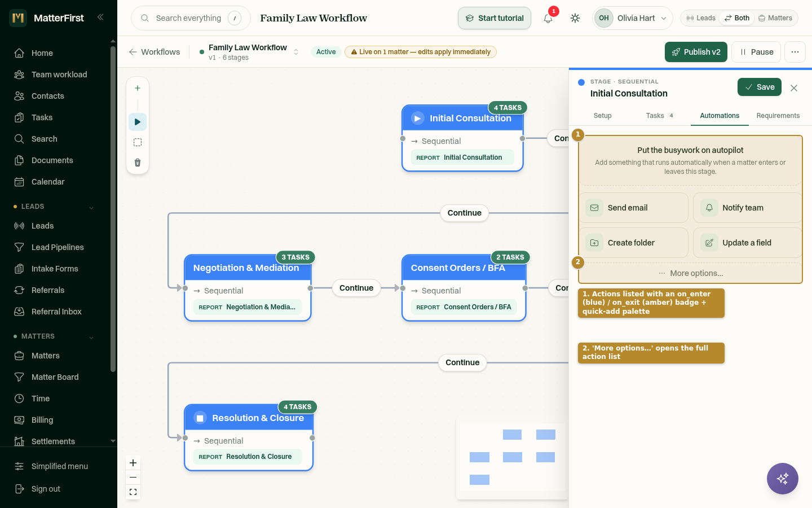Switch to the Tasks tab
This screenshot has width=812, height=508.
(x=660, y=116)
